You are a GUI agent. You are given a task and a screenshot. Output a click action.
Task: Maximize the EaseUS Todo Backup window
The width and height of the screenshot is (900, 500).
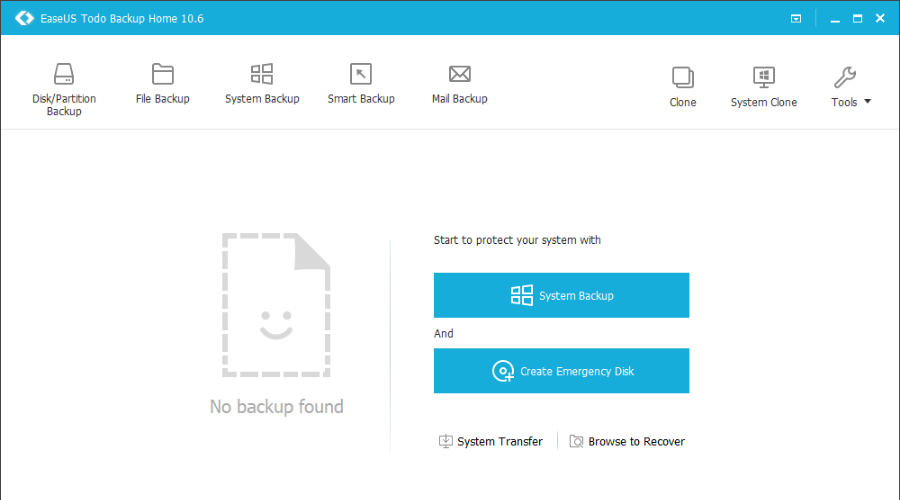[858, 18]
